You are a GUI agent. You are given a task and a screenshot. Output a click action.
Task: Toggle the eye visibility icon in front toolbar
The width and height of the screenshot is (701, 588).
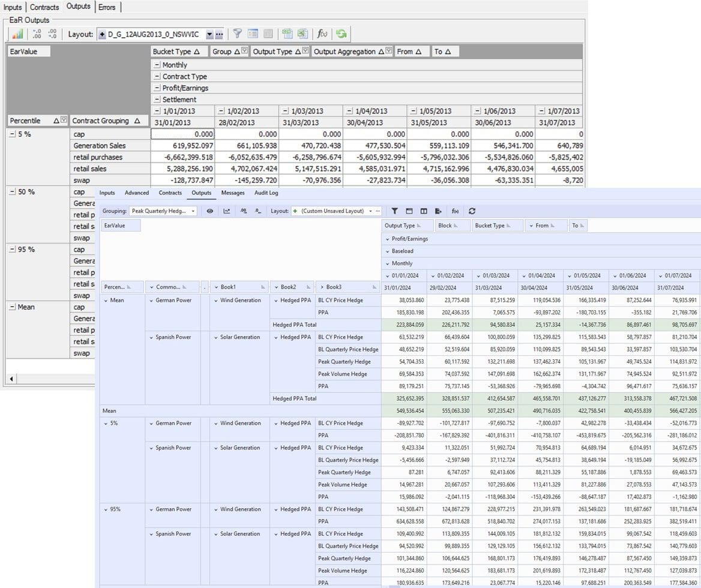209,211
